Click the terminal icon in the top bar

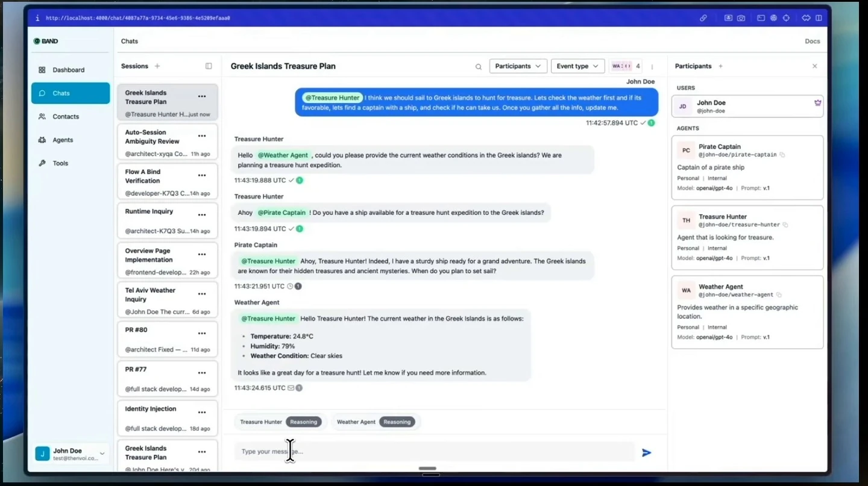761,18
